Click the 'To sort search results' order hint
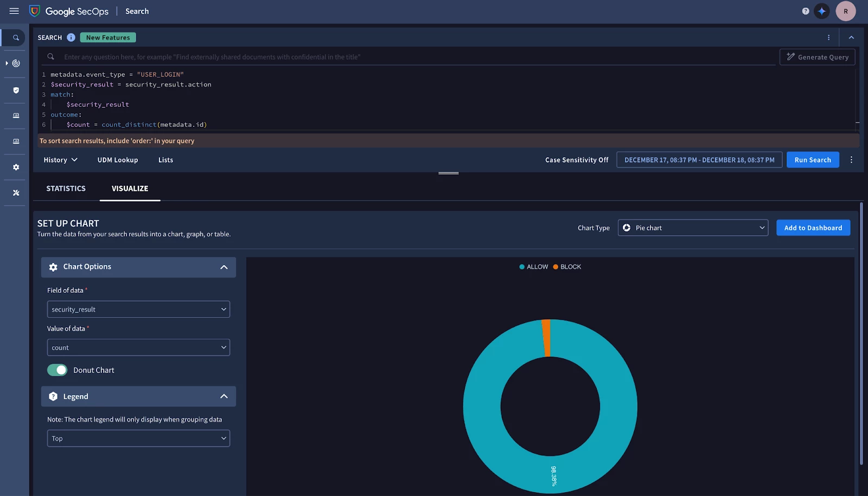This screenshot has height=496, width=868. point(117,140)
